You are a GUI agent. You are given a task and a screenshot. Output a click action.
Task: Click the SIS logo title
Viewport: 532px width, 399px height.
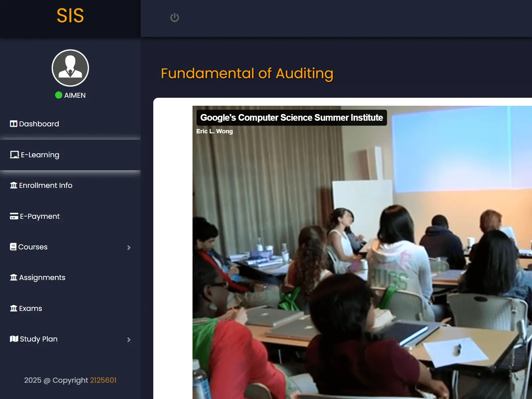70,16
